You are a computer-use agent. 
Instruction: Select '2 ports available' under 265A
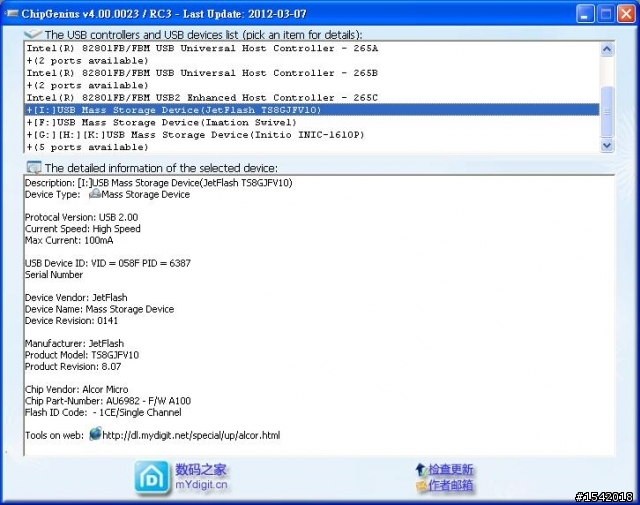point(312,60)
